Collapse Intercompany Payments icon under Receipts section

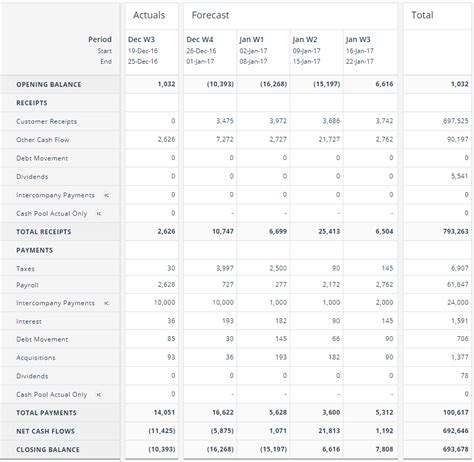(x=106, y=195)
